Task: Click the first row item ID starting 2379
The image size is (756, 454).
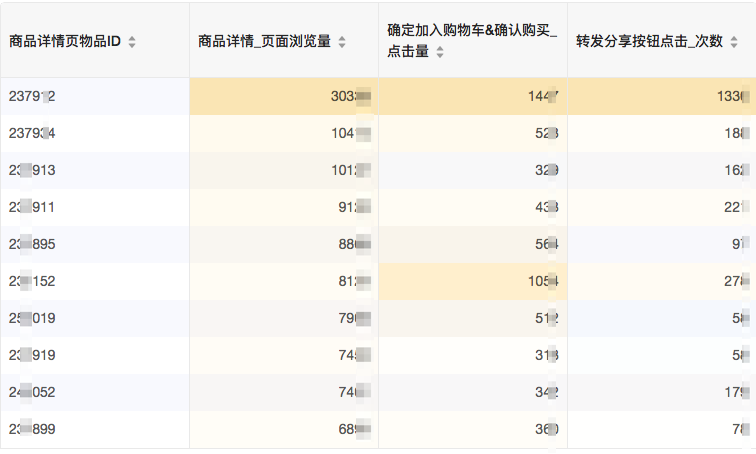Action: [32, 97]
